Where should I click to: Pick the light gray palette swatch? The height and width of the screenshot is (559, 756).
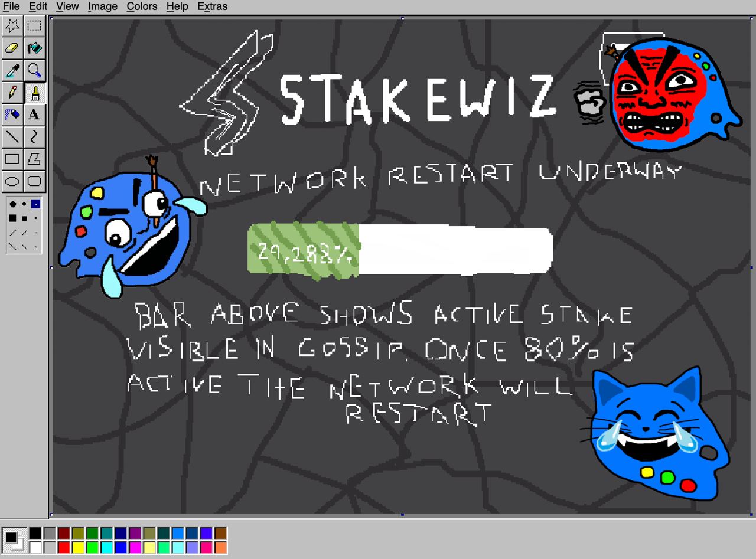[x=50, y=548]
